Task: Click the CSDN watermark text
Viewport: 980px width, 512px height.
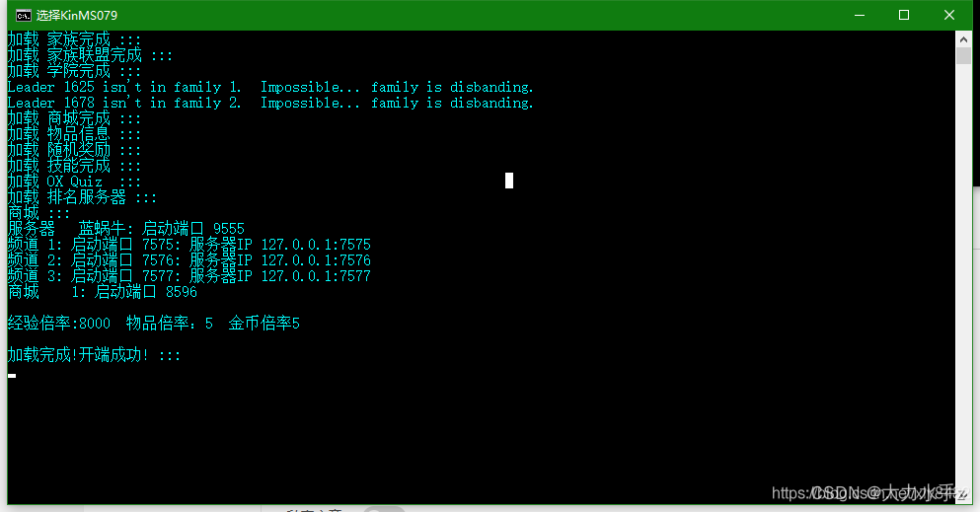Action: tap(870, 492)
